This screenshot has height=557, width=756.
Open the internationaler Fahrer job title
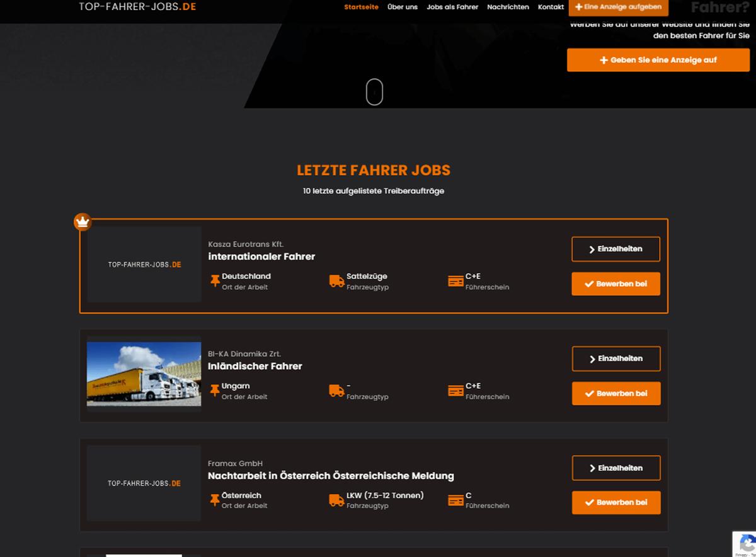pos(261,256)
